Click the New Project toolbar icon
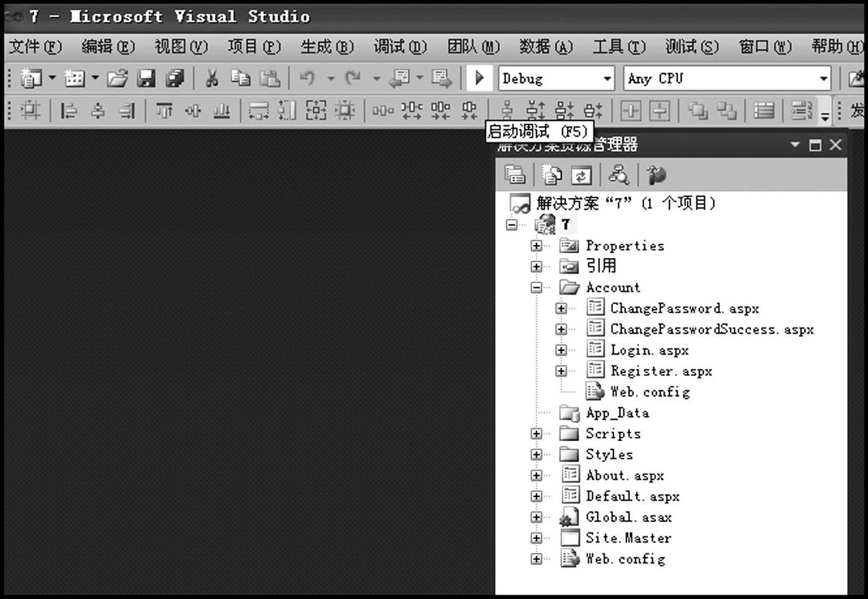Screen dimensions: 868x599 tap(31, 79)
